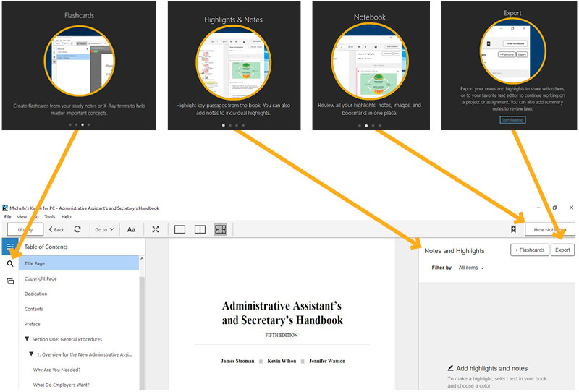579x392 pixels.
Task: Toggle the multi-page grid view
Action: [220, 229]
